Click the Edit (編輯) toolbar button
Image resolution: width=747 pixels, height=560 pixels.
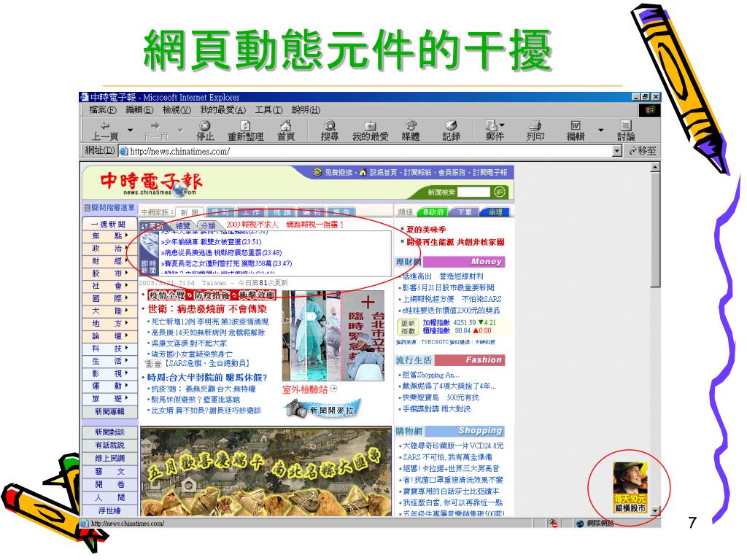point(576,131)
